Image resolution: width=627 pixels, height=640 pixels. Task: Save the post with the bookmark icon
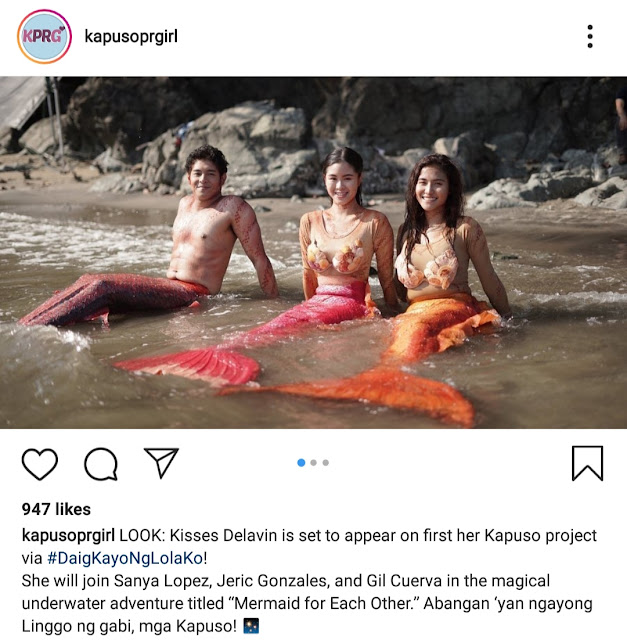[587, 464]
